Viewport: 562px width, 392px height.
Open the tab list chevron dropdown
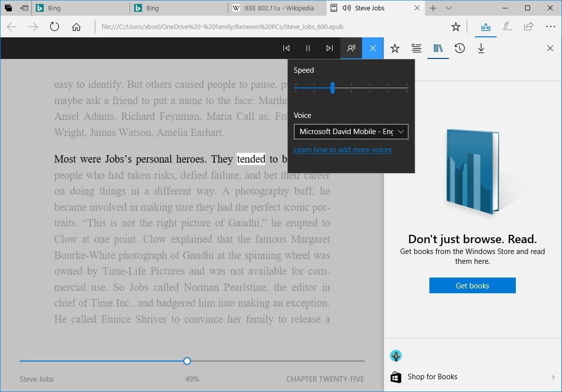(x=449, y=8)
